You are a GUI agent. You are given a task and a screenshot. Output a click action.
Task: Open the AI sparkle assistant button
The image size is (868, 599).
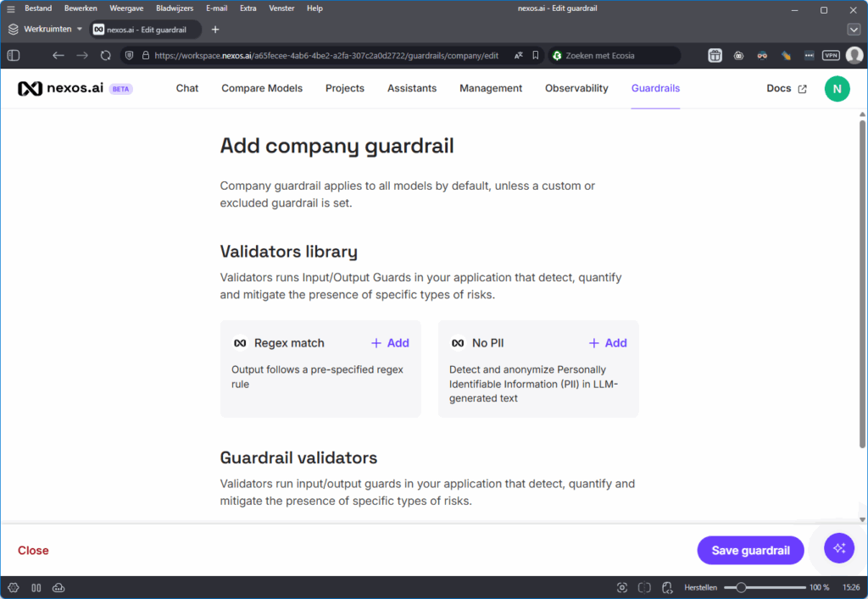click(x=839, y=548)
